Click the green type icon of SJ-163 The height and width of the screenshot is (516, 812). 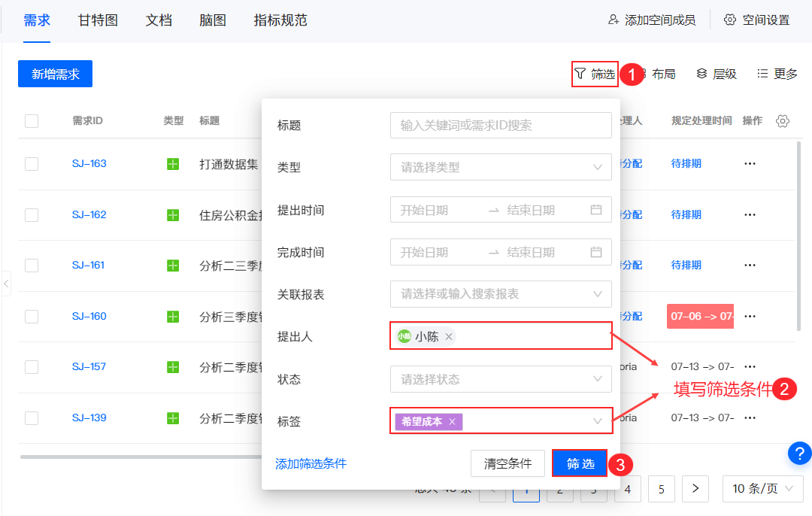173,164
